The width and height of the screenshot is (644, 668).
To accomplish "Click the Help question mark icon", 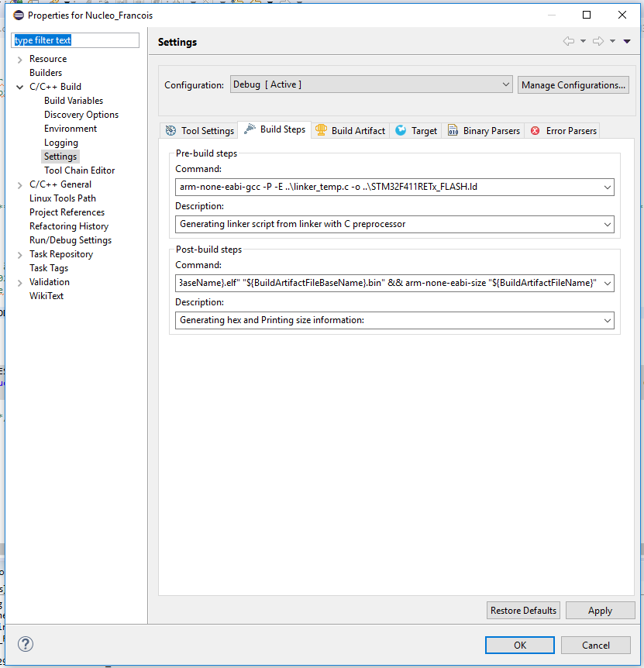I will click(26, 644).
